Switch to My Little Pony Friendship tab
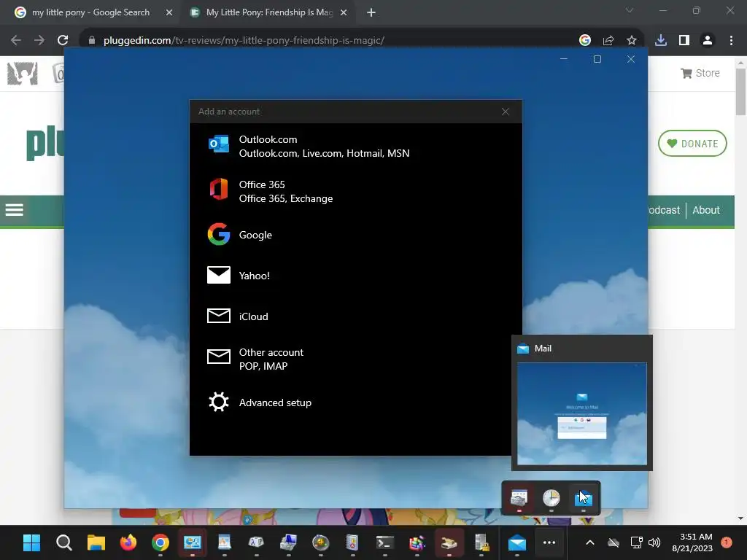Image resolution: width=747 pixels, height=560 pixels. (269, 12)
